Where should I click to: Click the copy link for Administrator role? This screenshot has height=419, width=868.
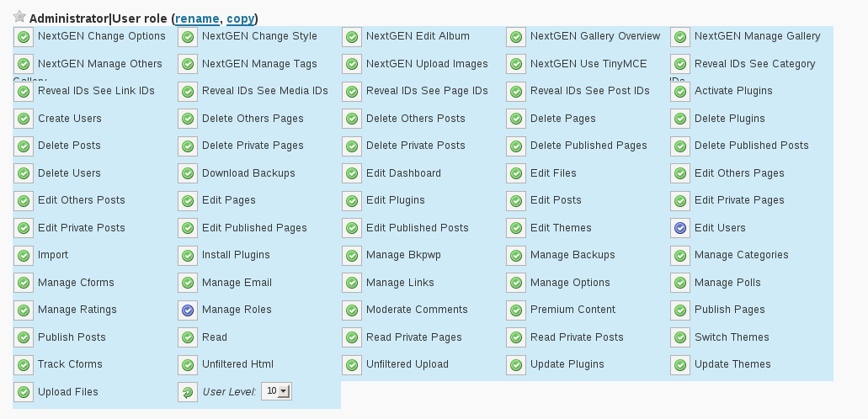240,19
